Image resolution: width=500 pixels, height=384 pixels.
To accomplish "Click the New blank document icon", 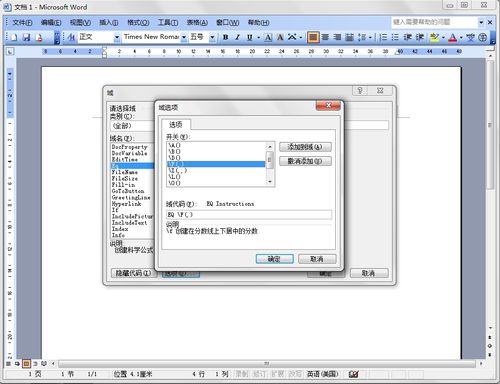I will click(x=14, y=37).
